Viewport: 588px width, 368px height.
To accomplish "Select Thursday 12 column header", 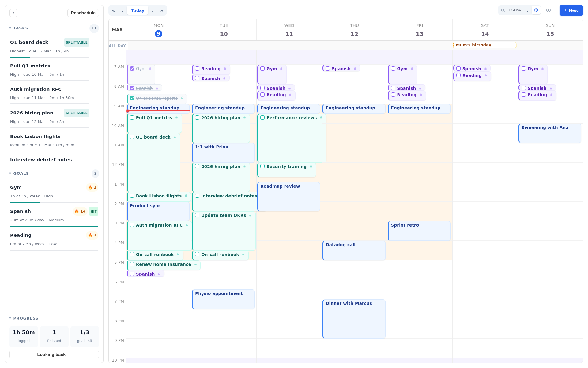I will tap(354, 30).
